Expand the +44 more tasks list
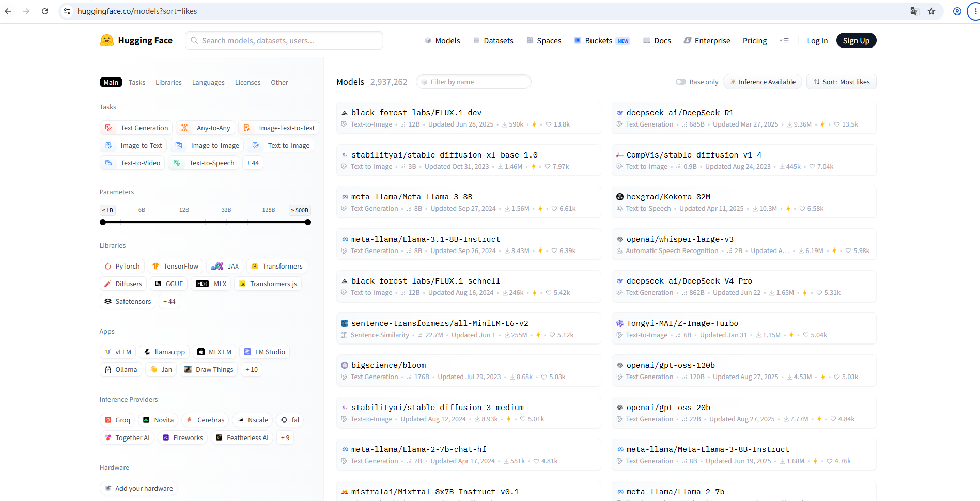This screenshot has width=980, height=501. click(x=253, y=163)
